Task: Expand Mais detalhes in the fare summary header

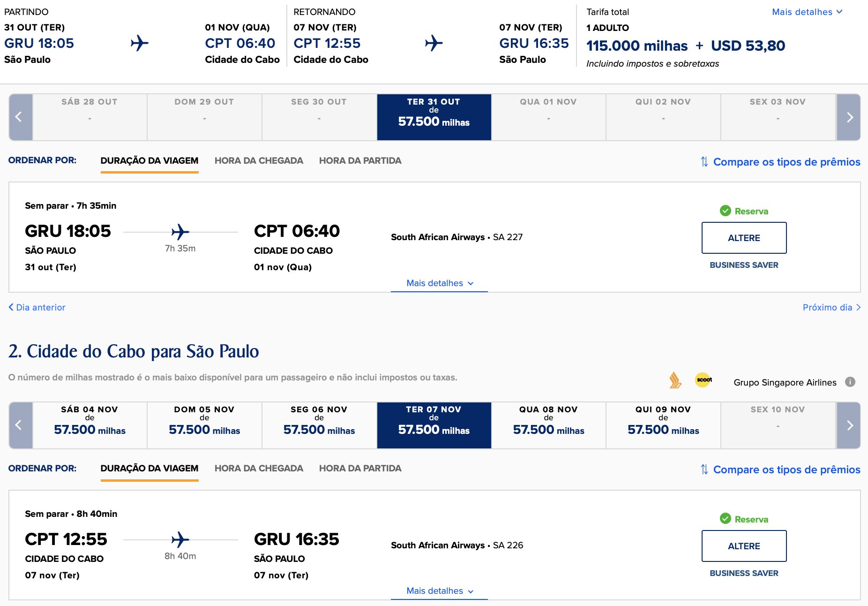Action: 807,12
